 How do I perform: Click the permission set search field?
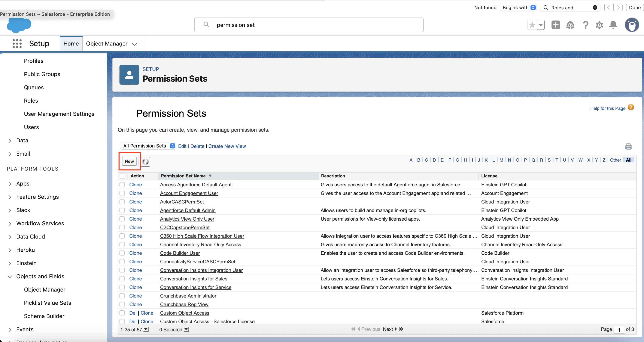pyautogui.click(x=309, y=25)
